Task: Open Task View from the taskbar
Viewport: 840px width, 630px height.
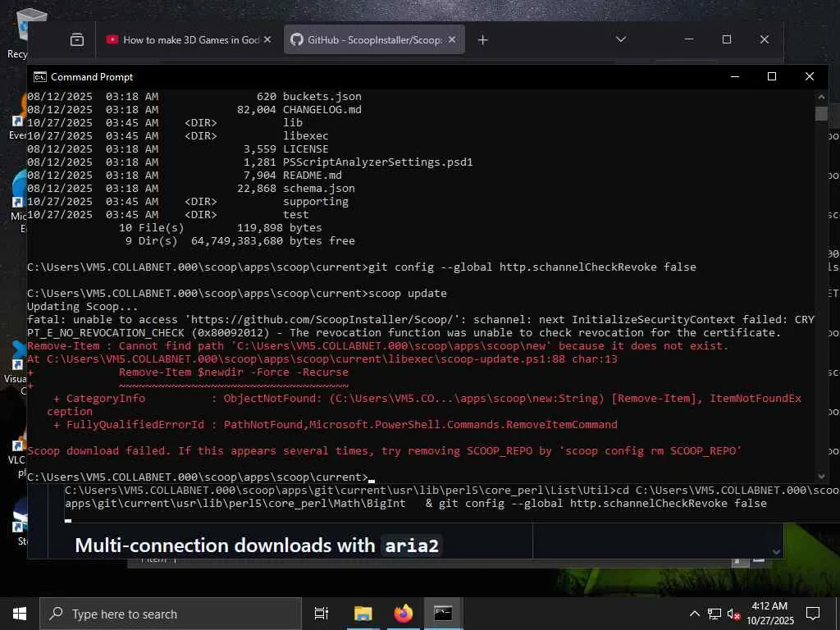Action: pos(322,614)
